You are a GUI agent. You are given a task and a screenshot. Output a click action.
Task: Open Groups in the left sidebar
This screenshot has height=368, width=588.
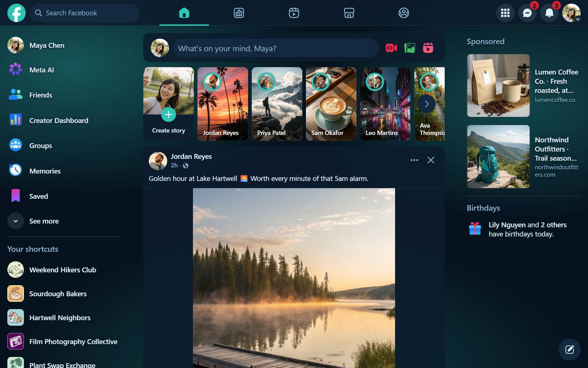(64, 145)
